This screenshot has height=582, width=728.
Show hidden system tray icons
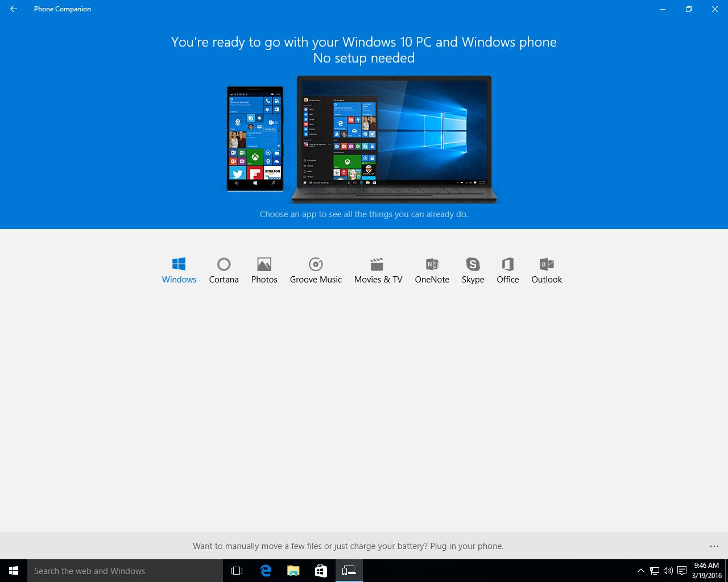(x=641, y=571)
